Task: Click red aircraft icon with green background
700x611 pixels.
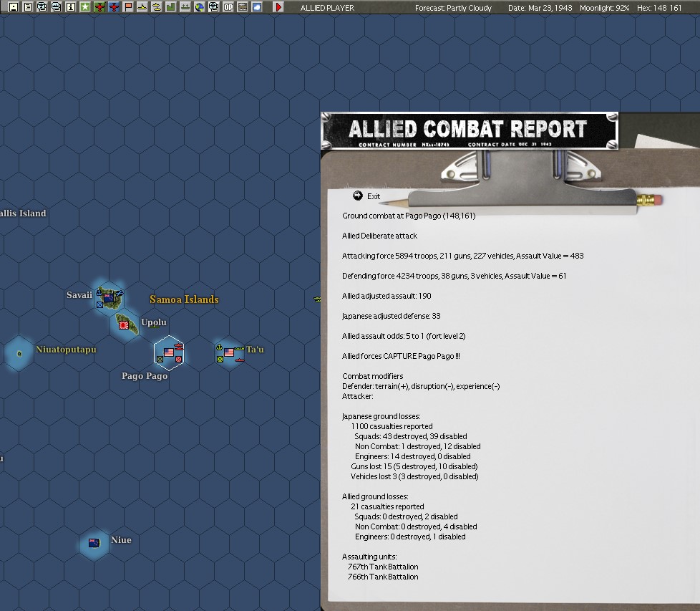Action: click(99, 6)
